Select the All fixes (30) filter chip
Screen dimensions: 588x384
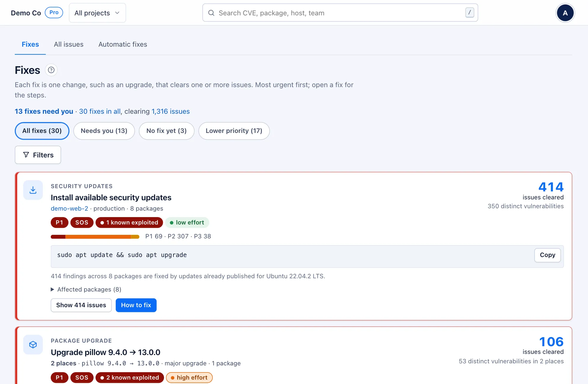[42, 131]
